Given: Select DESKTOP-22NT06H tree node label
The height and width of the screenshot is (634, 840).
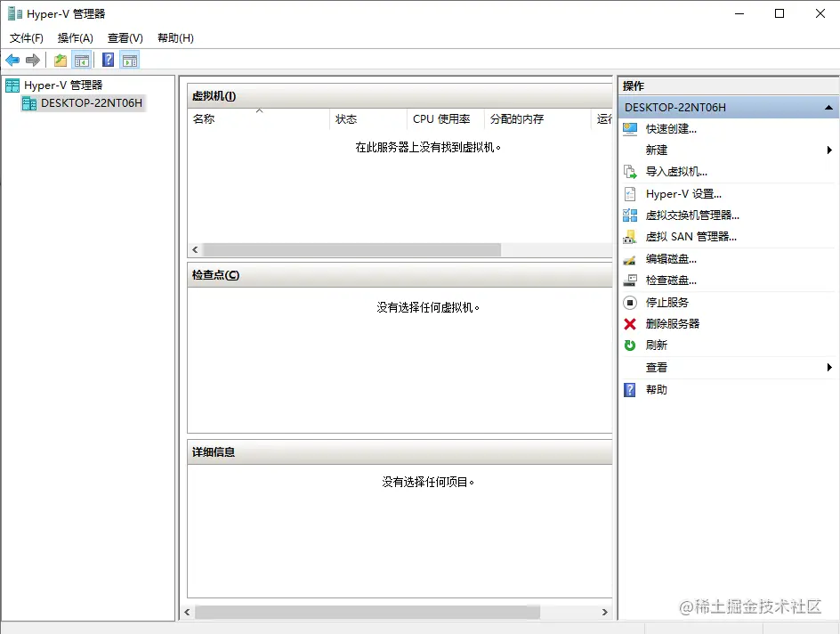Looking at the screenshot, I should 92,103.
